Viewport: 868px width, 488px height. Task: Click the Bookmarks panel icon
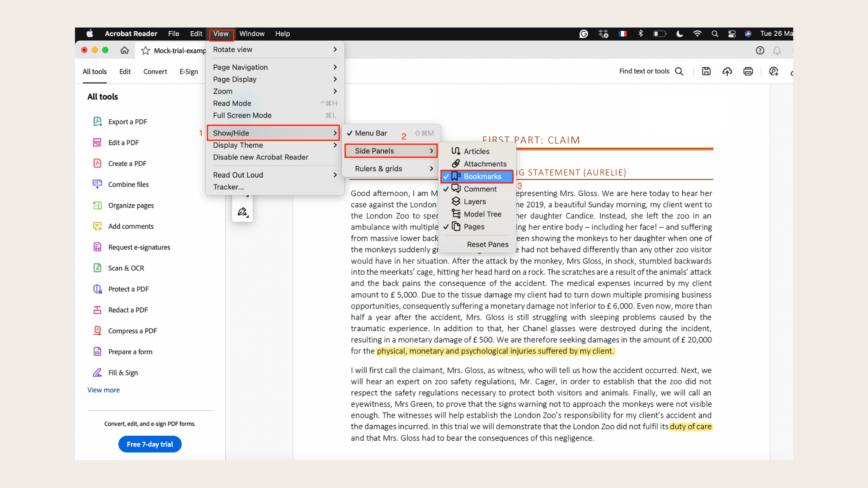(x=455, y=176)
